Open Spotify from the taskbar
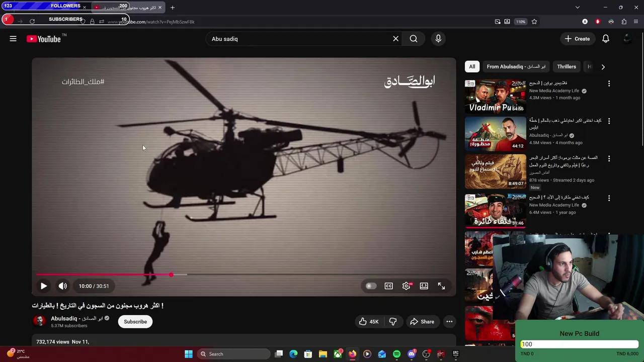 pos(396,354)
